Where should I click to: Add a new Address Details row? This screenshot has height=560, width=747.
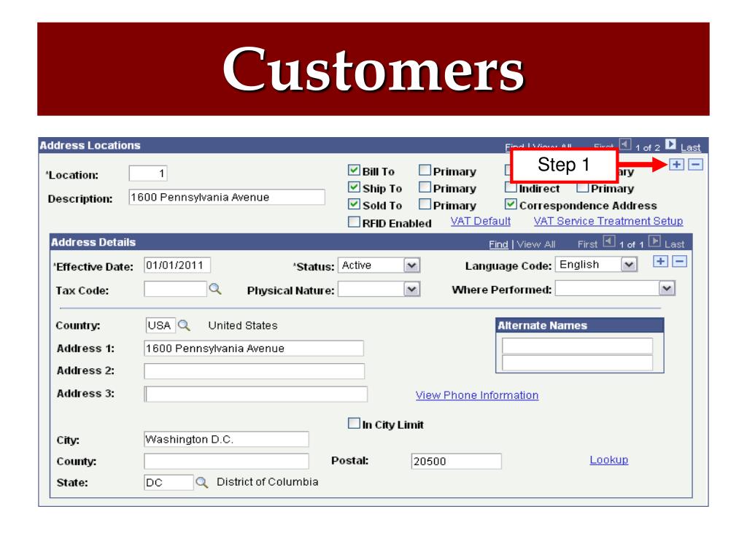(660, 262)
